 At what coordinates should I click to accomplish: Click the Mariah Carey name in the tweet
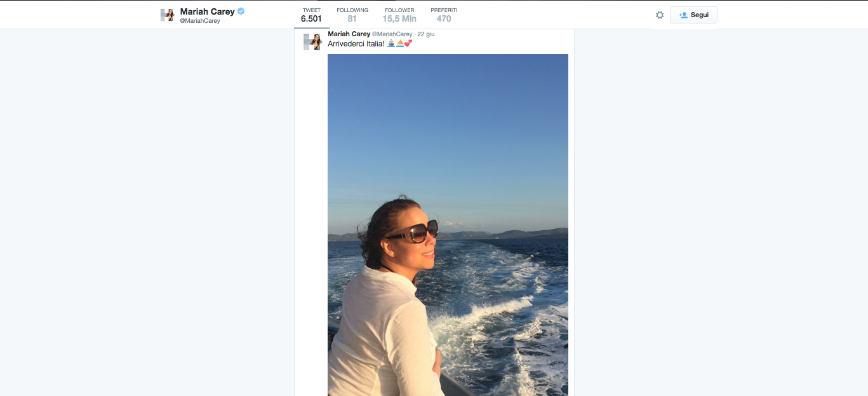[x=348, y=34]
